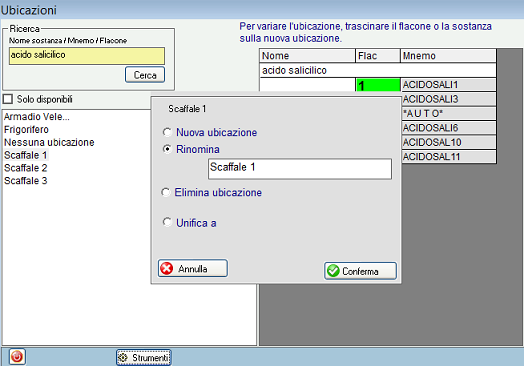Choose the Elimina ubicazione radio option

pos(165,192)
